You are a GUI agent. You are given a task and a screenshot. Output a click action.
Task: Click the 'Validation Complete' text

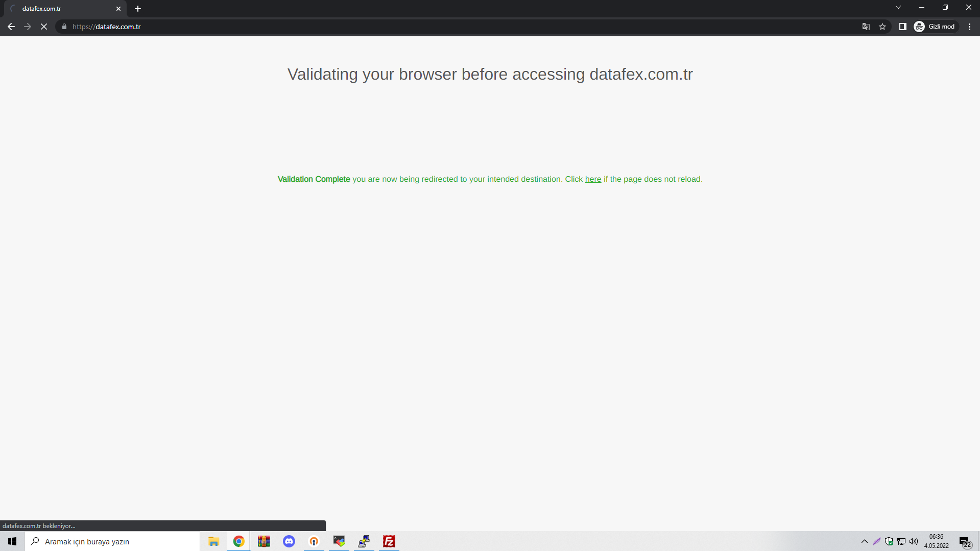(314, 179)
